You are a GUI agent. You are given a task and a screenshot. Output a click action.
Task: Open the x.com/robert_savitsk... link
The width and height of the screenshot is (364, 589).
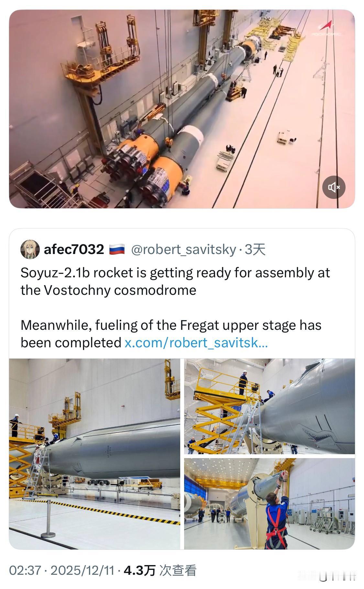coord(196,342)
